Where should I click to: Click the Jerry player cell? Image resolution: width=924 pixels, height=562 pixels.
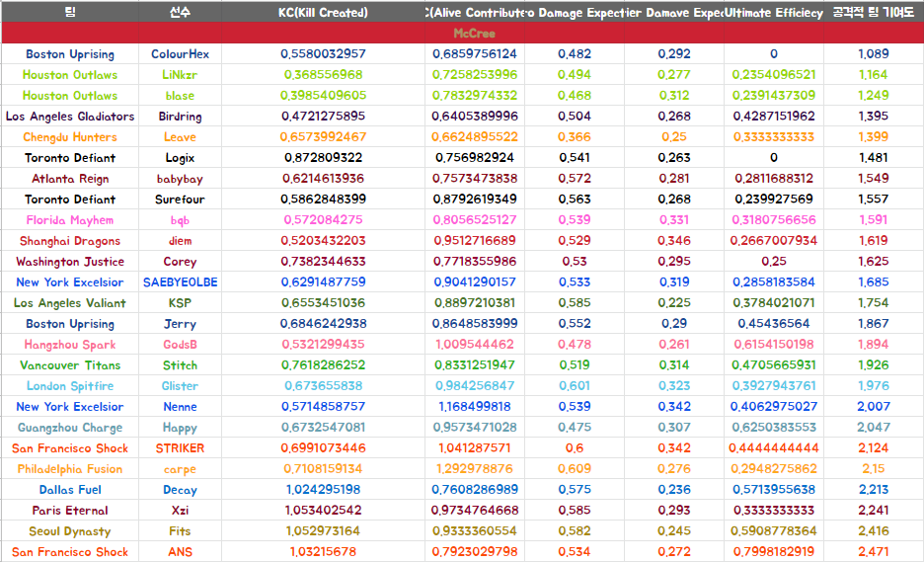tap(180, 324)
